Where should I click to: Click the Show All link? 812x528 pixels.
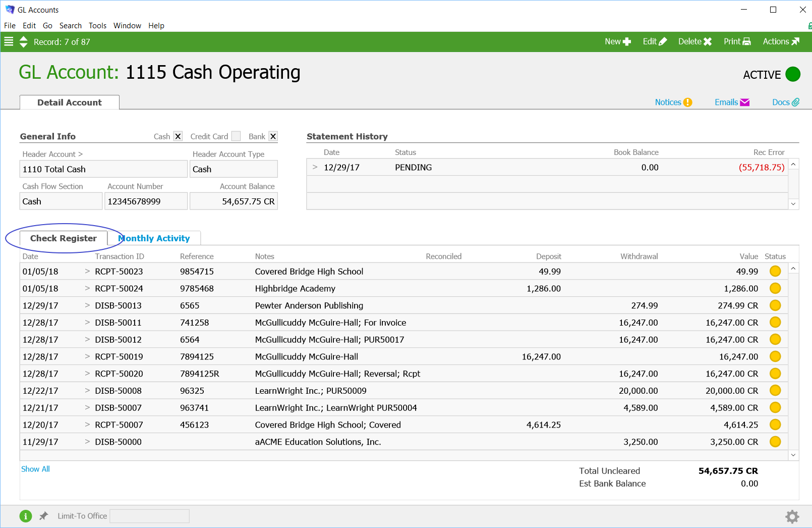pyautogui.click(x=35, y=469)
